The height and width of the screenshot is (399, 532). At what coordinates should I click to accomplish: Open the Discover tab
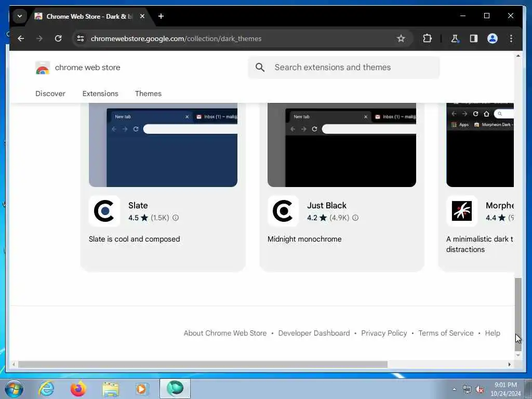[50, 94]
